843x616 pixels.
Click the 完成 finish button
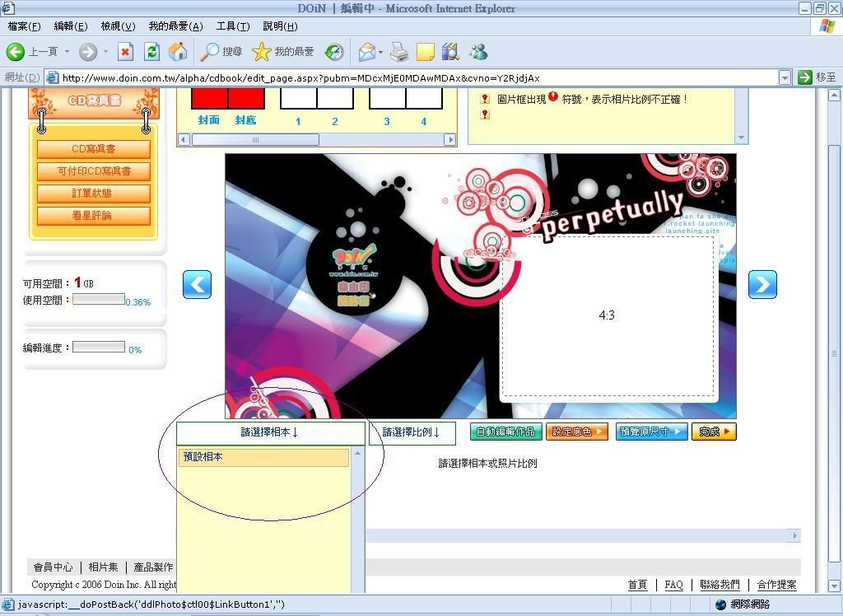pyautogui.click(x=713, y=432)
